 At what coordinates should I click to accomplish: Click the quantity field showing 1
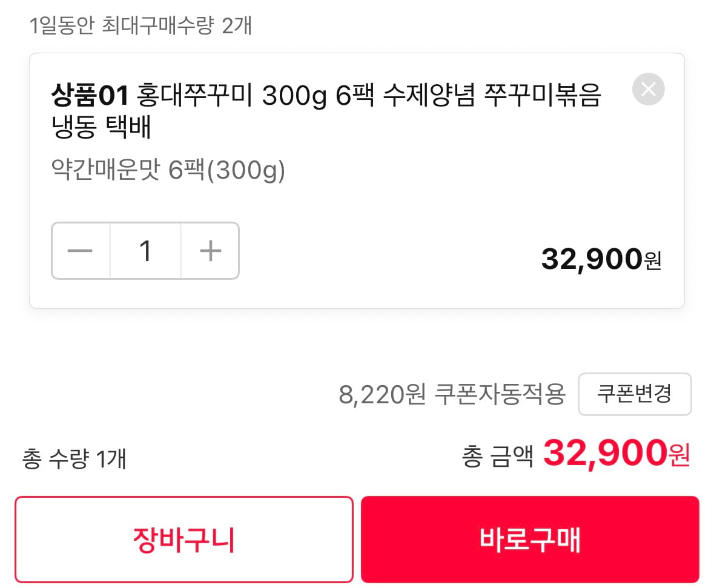point(145,251)
